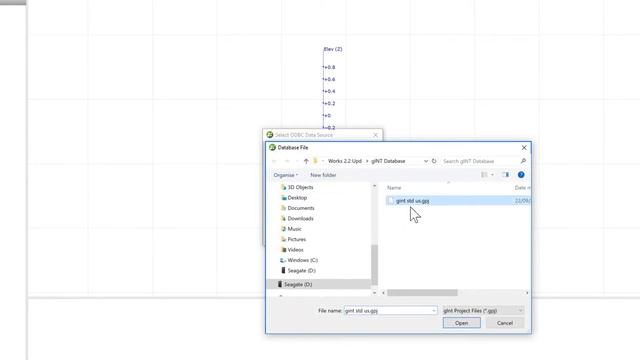Expand the address path history dropdown
Image resolution: width=640 pixels, height=360 pixels.
click(x=426, y=161)
